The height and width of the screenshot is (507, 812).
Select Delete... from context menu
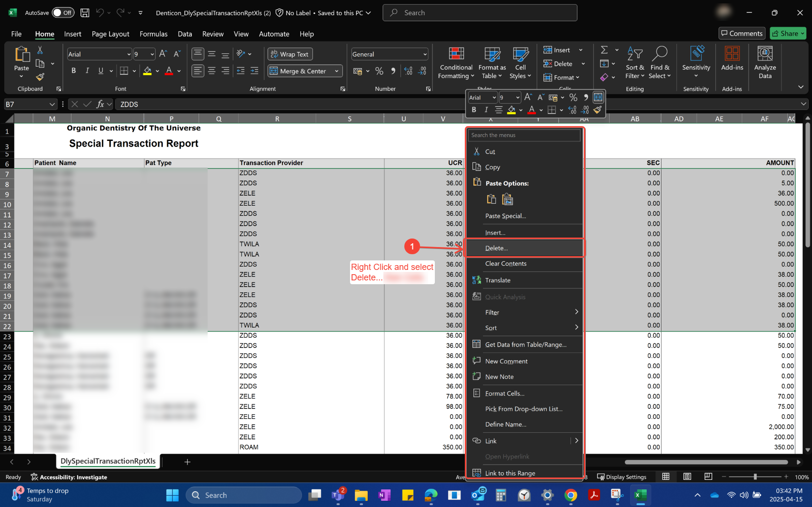524,248
